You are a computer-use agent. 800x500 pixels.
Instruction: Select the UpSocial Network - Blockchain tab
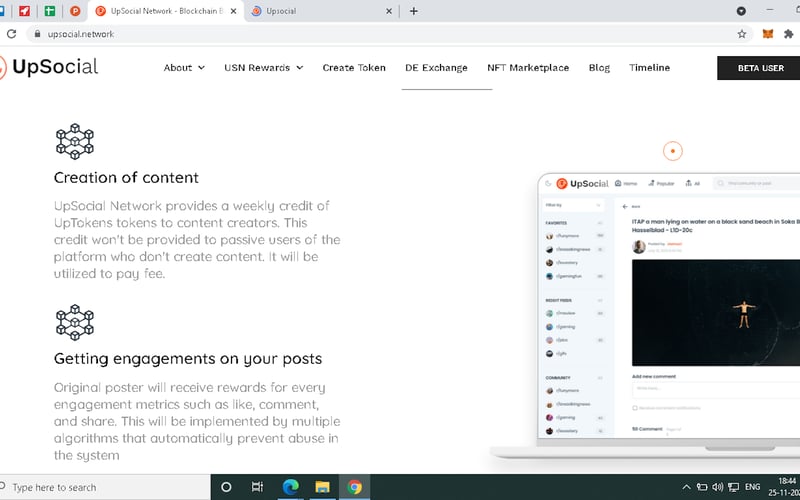click(166, 11)
